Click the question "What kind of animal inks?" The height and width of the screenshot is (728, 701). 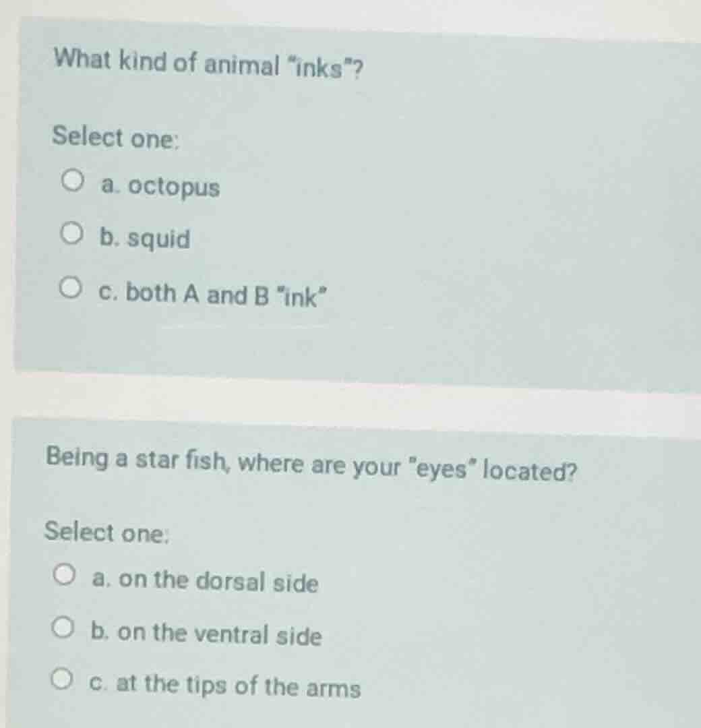[207, 65]
